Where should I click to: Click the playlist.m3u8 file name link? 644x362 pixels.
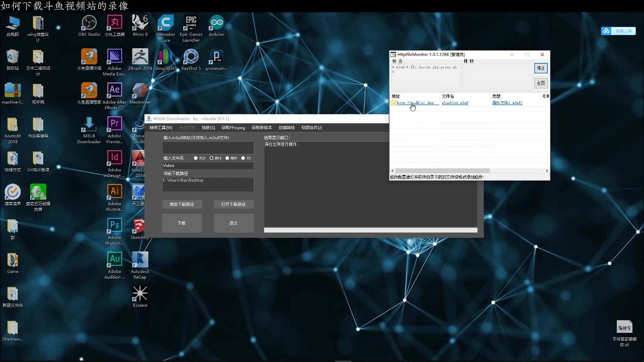coord(455,103)
